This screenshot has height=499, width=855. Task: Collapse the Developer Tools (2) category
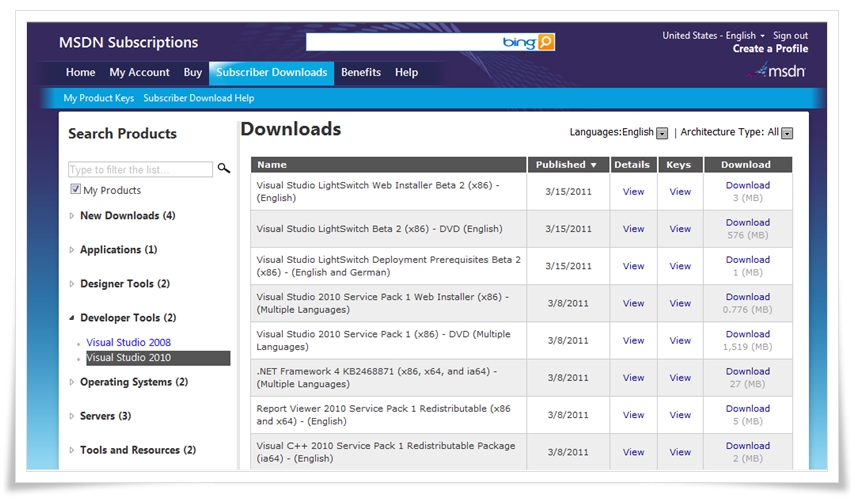[71, 318]
